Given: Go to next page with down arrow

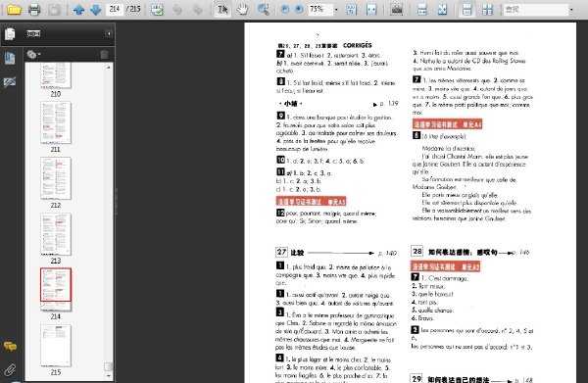Looking at the screenshot, I should tap(96, 10).
